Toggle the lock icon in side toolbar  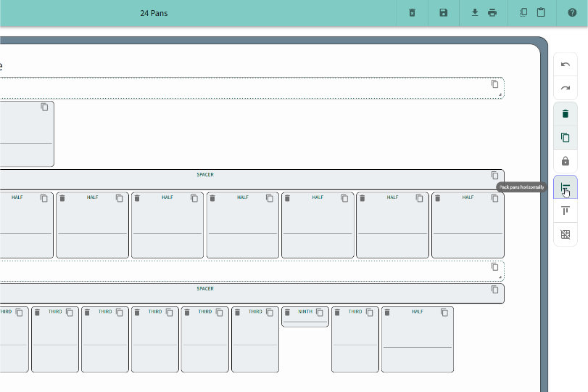point(566,161)
